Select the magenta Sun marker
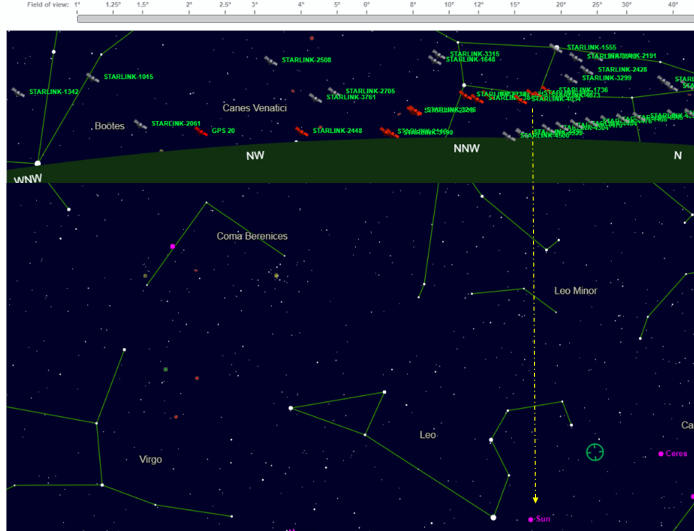This screenshot has height=531, width=694. coord(531,519)
